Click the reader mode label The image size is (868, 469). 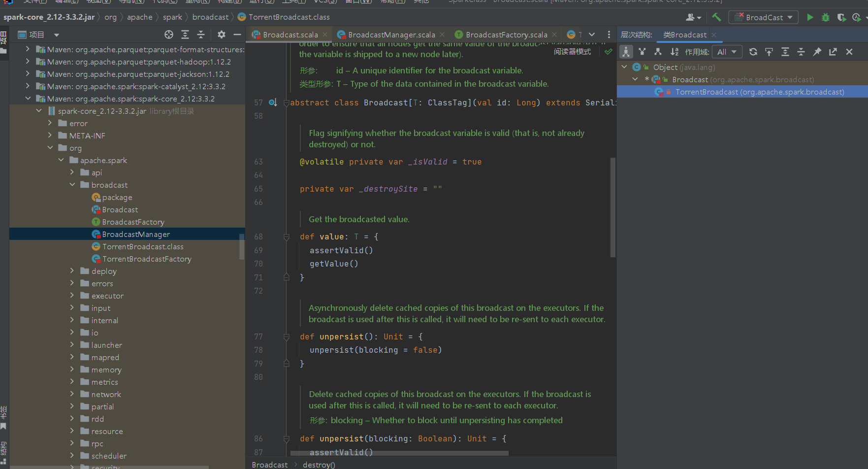572,52
